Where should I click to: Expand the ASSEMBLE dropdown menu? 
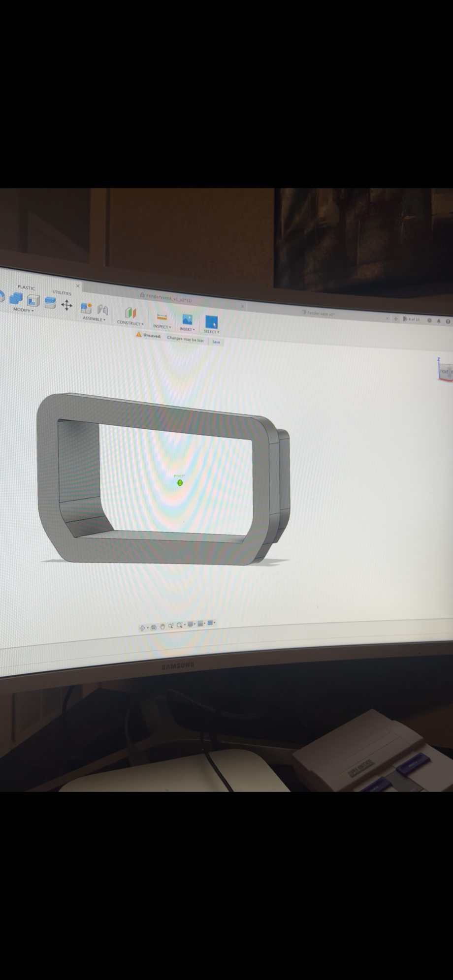point(94,319)
